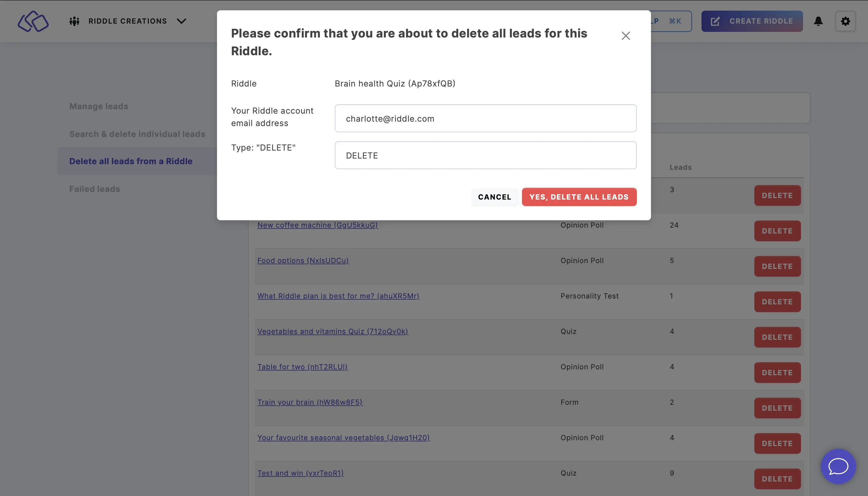Image resolution: width=868 pixels, height=496 pixels.
Task: Click the Riddle Creations dropdown chevron
Action: point(181,21)
